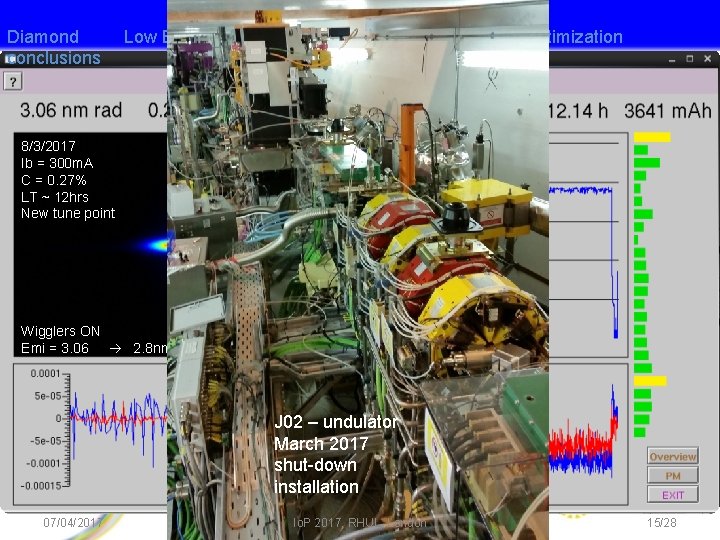Click the '0.0001' axis label on plot
720x540 pixels.
(x=45, y=373)
